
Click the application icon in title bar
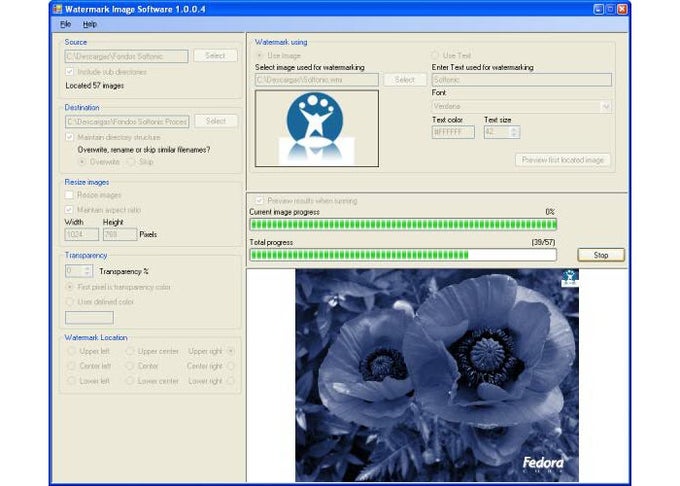58,9
